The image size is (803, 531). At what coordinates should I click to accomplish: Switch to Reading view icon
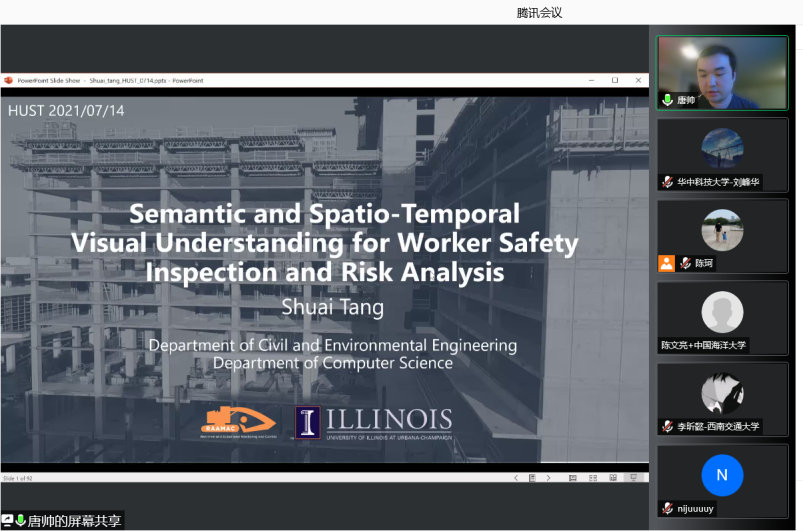pos(615,478)
